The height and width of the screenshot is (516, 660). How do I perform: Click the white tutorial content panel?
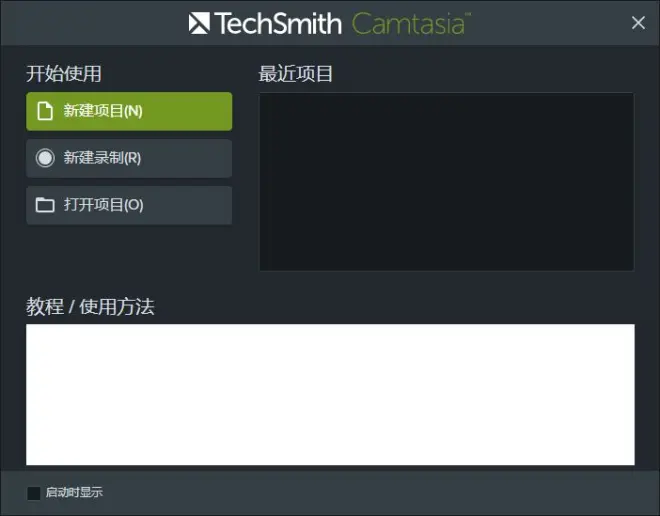(x=330, y=394)
